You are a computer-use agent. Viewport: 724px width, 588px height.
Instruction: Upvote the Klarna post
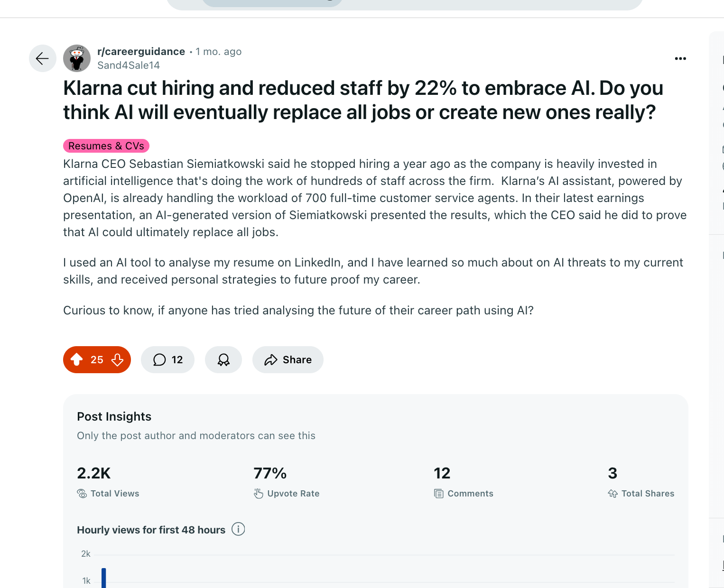(77, 360)
